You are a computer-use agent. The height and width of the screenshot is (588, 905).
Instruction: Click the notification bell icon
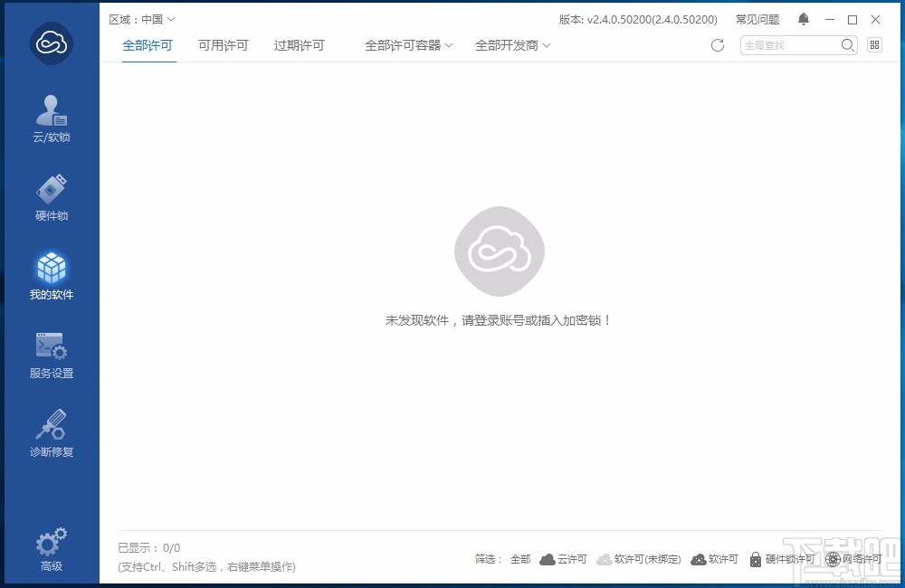click(803, 18)
